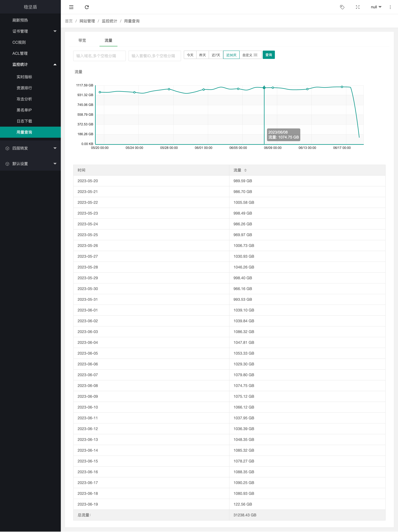Screen dimensions: 398x532
Task: Select the 近30天 time range
Action: pos(231,55)
